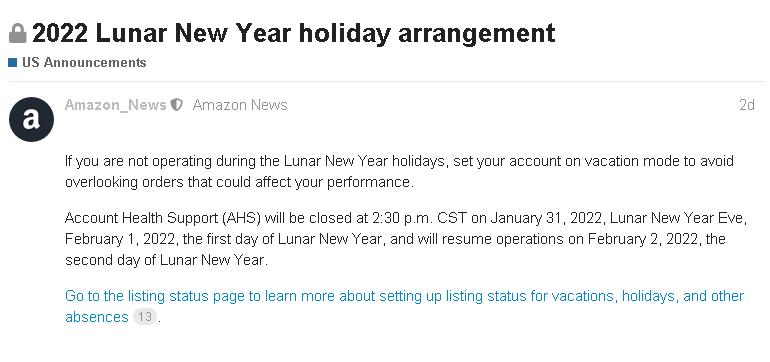Open the listing status page link
The height and width of the screenshot is (362, 770).
pos(405,306)
